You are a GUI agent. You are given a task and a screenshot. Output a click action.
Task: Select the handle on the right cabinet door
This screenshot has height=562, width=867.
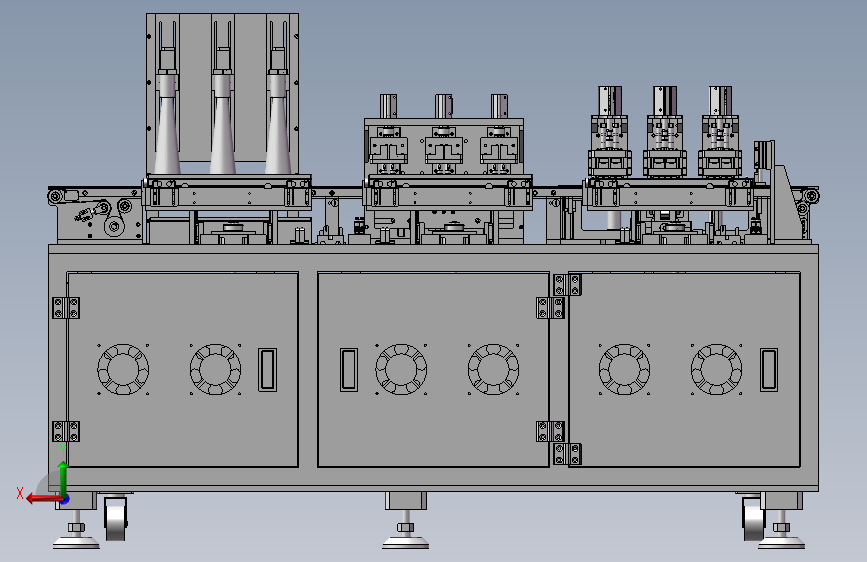(769, 370)
